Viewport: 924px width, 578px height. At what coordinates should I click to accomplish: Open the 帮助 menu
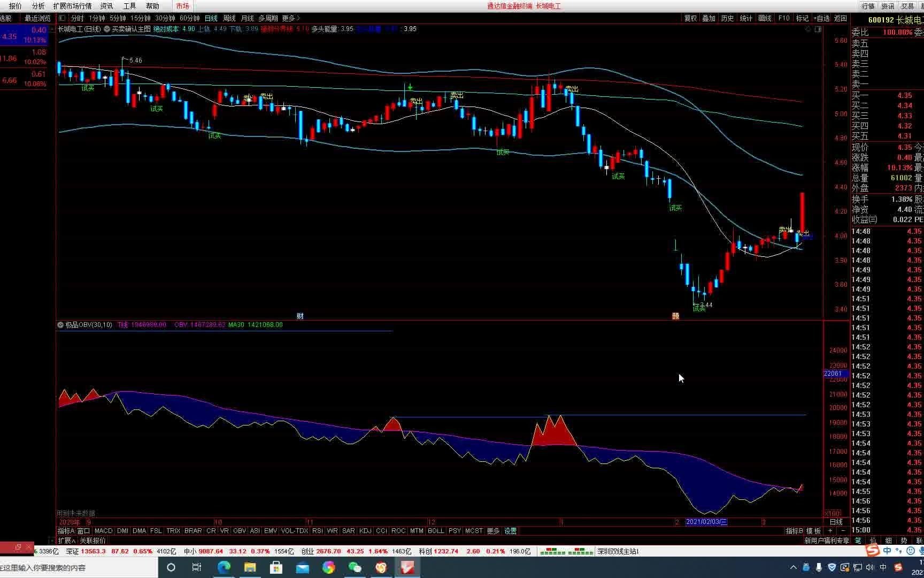pyautogui.click(x=152, y=6)
